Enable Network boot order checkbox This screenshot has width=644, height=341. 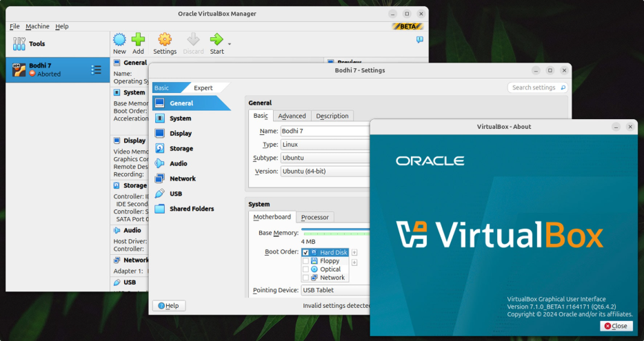(305, 278)
